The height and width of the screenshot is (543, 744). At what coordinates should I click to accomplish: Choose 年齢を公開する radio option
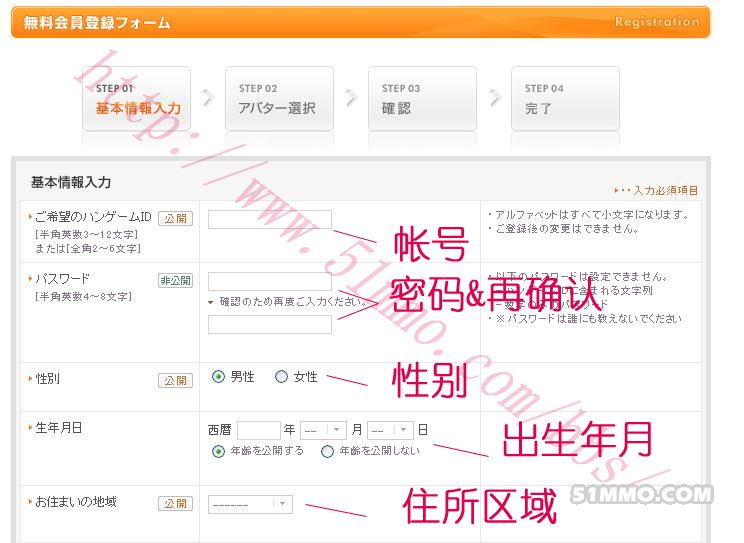(x=218, y=451)
